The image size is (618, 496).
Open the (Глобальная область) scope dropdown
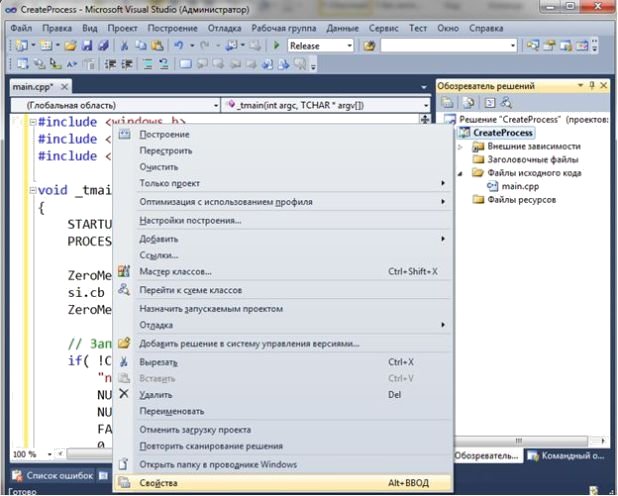click(x=216, y=105)
